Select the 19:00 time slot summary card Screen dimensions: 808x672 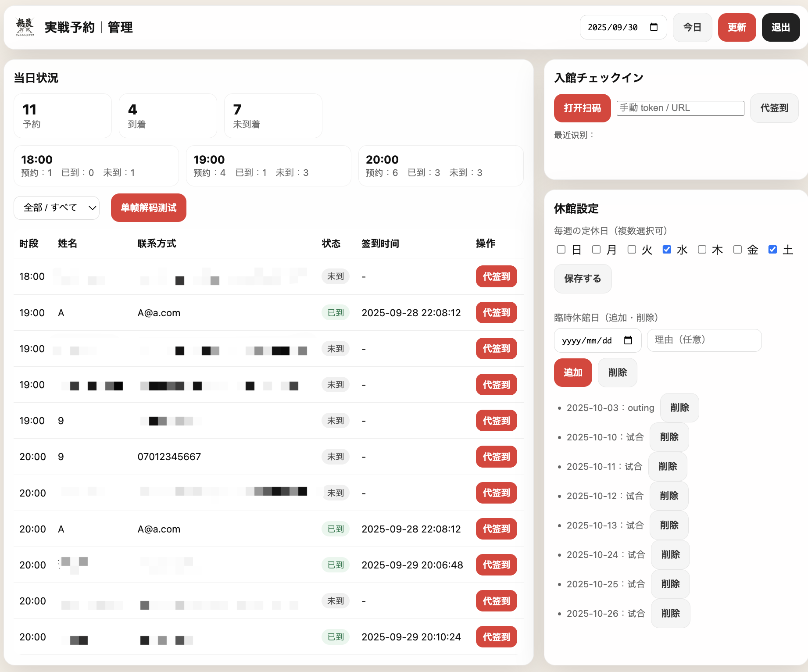tap(268, 166)
